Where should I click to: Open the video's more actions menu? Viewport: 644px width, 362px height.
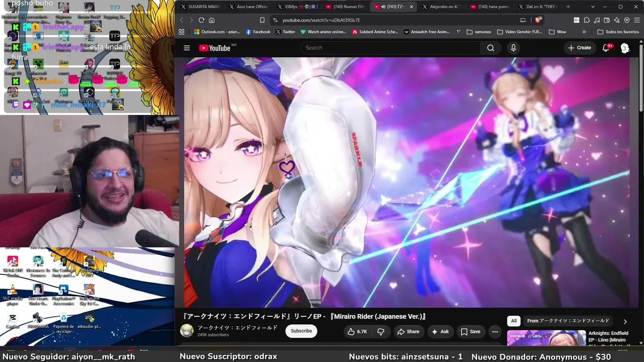coord(495,331)
